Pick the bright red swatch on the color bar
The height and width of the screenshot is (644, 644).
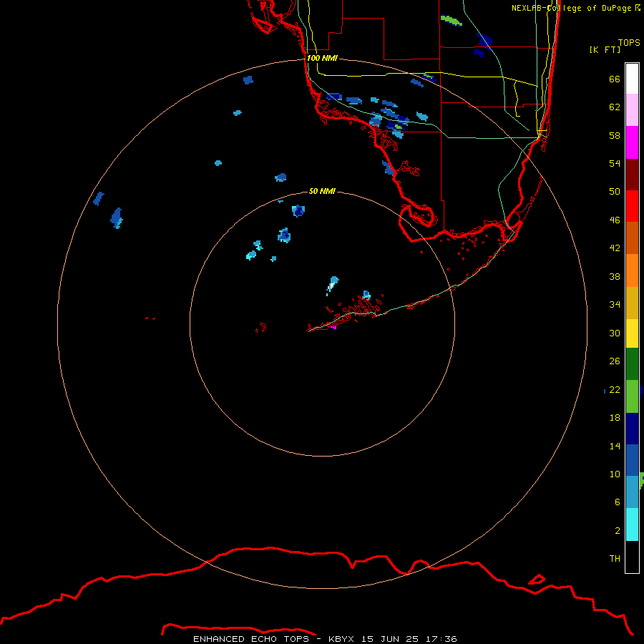(632, 206)
